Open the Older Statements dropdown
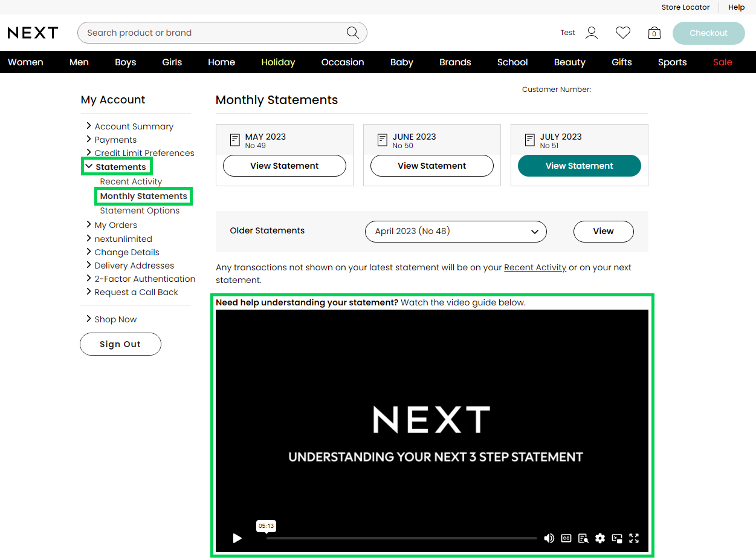The width and height of the screenshot is (756, 560). (456, 231)
